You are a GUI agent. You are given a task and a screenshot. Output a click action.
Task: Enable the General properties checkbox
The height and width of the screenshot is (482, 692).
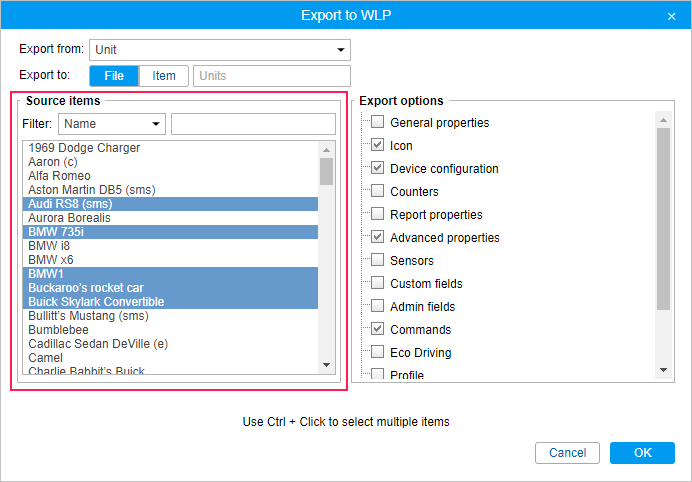tap(378, 123)
